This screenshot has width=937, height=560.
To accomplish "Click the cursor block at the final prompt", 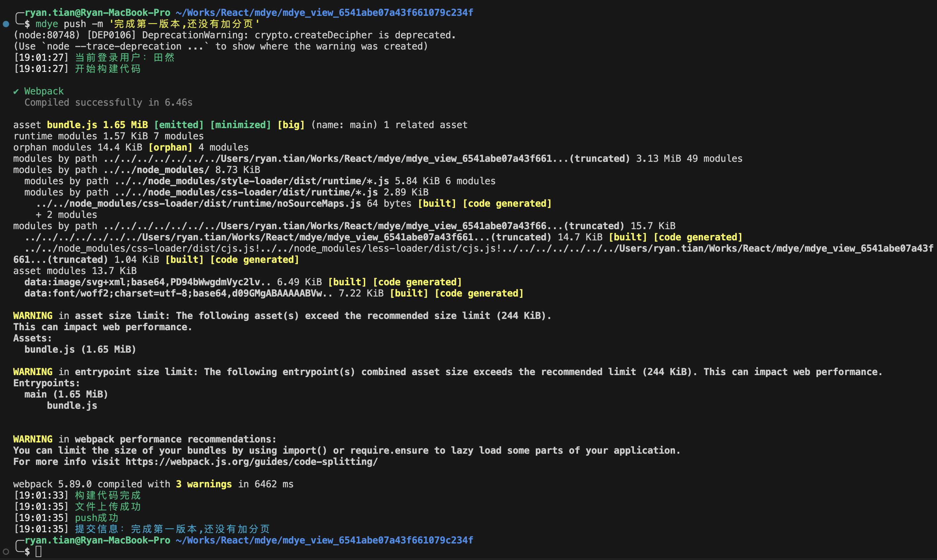I will click(39, 552).
